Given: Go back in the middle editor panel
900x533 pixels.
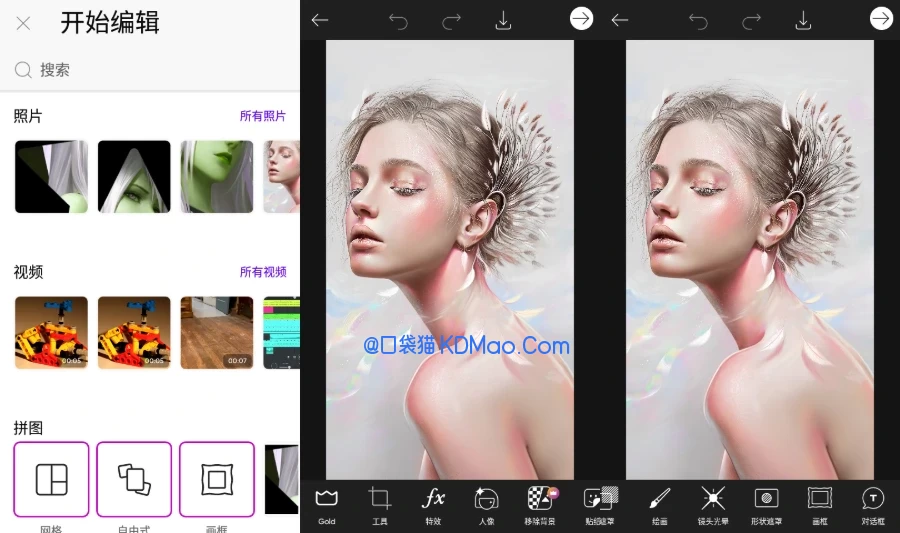Looking at the screenshot, I should point(320,20).
